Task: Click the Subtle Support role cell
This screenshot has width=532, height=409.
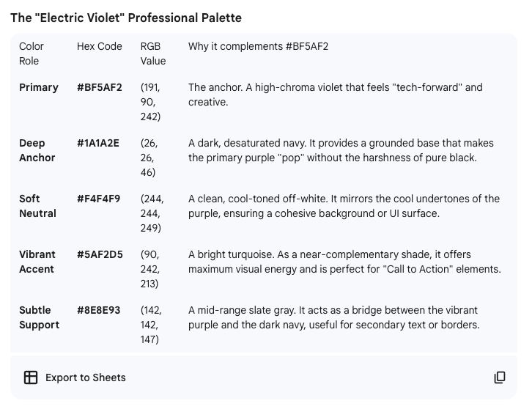Action: point(39,317)
